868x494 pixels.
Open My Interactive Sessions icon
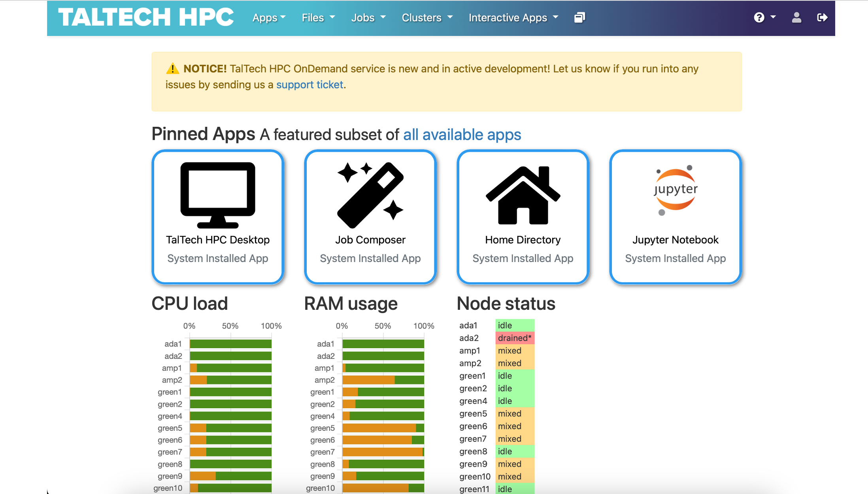pos(579,17)
